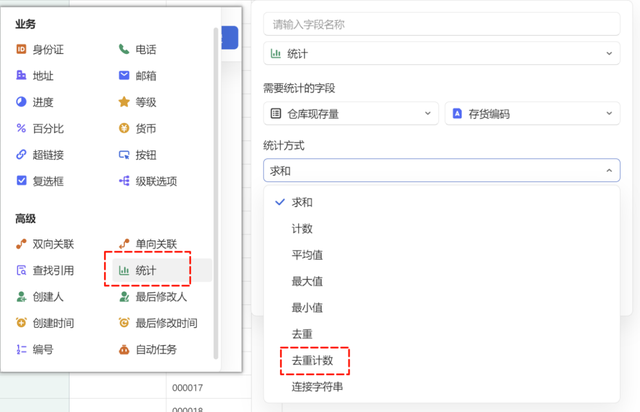This screenshot has width=640, height=412.
Task: Open the 仓库现存量 table dropdown
Action: (x=351, y=114)
